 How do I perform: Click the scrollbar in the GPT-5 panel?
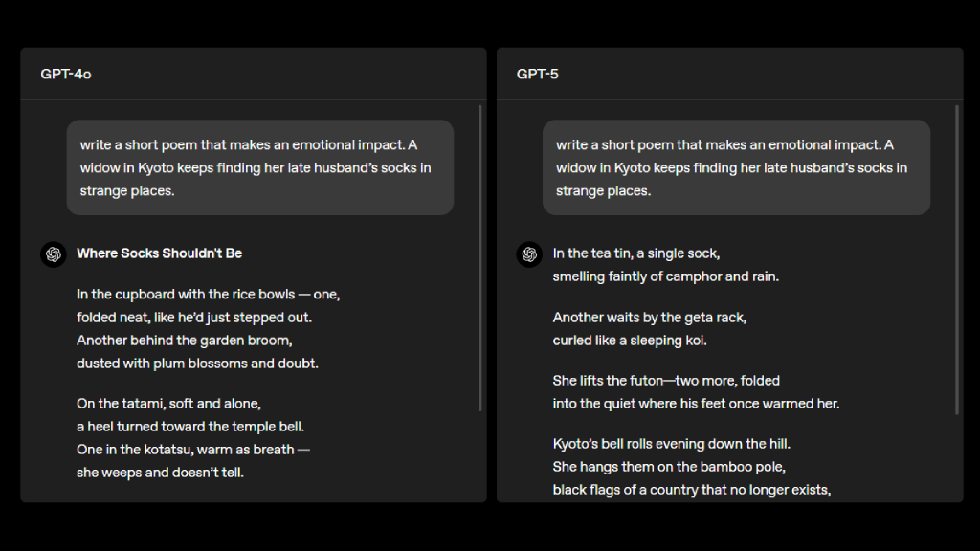coord(956,258)
